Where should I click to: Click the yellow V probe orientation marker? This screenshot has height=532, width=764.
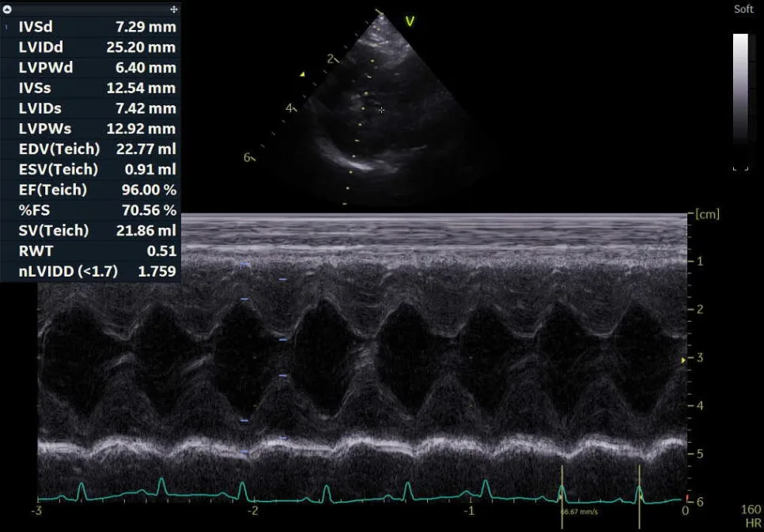(x=410, y=21)
